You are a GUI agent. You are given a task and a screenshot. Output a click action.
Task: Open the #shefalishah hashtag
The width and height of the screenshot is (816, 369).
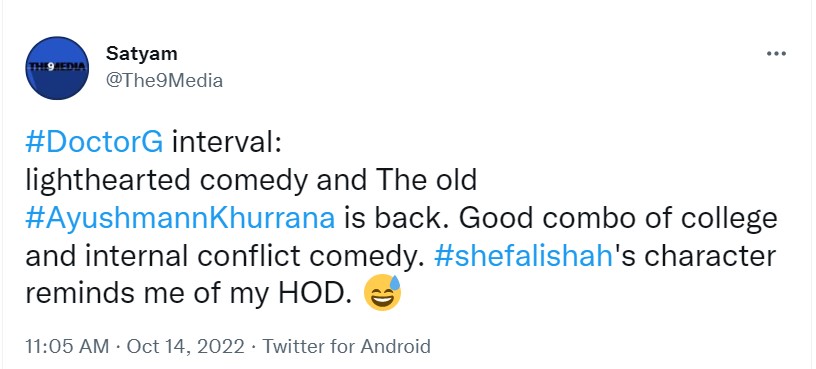tap(521, 257)
